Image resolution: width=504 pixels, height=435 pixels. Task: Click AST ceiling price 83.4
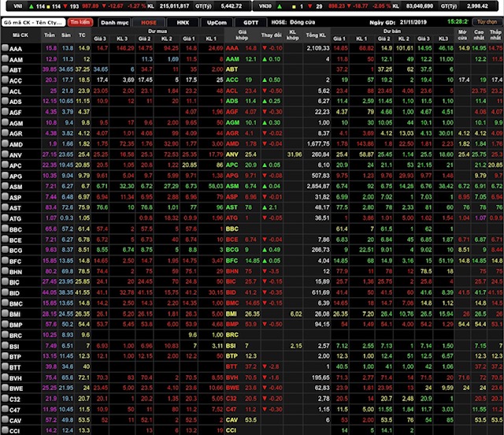(x=50, y=207)
